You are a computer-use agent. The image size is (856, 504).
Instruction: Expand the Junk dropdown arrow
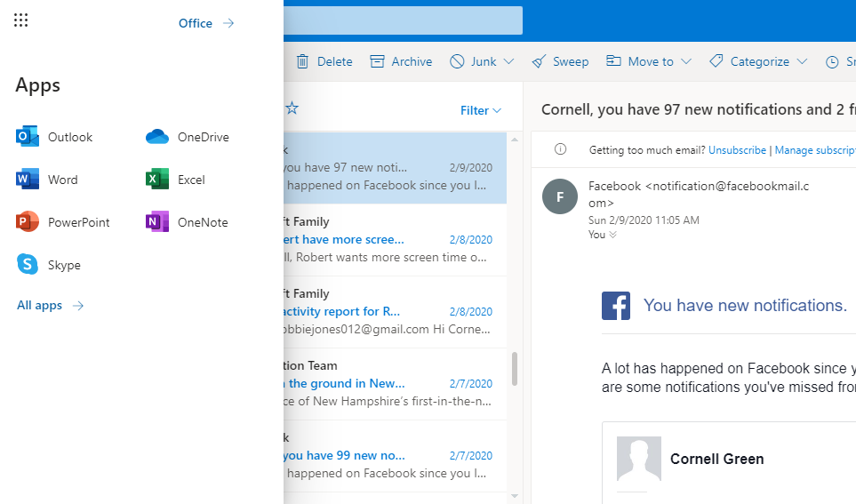tap(508, 61)
